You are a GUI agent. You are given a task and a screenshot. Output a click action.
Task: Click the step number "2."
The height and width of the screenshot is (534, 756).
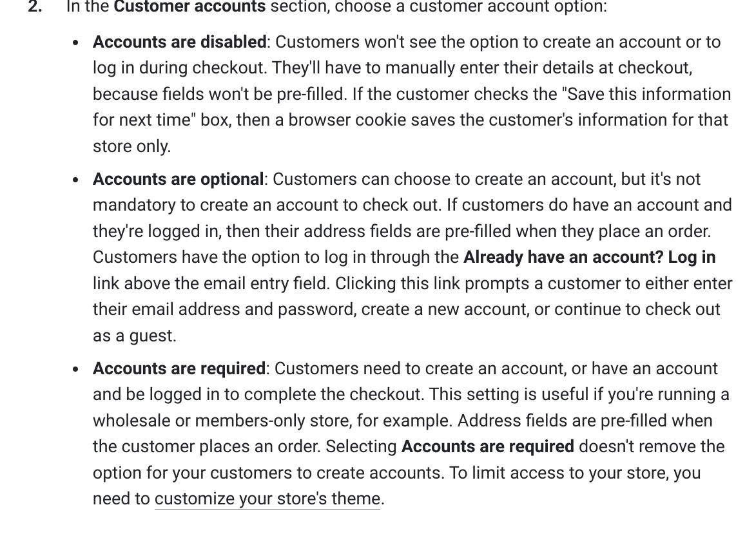[x=35, y=7]
